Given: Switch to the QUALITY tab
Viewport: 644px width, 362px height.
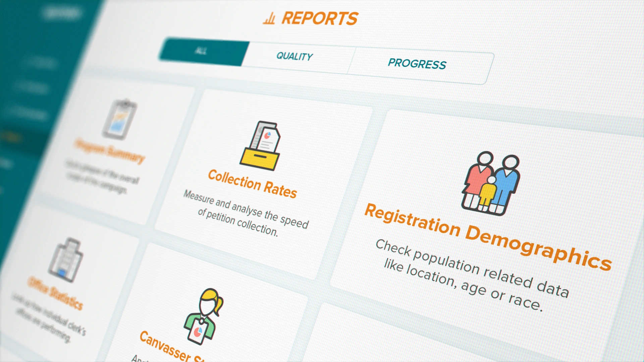Looking at the screenshot, I should 294,56.
